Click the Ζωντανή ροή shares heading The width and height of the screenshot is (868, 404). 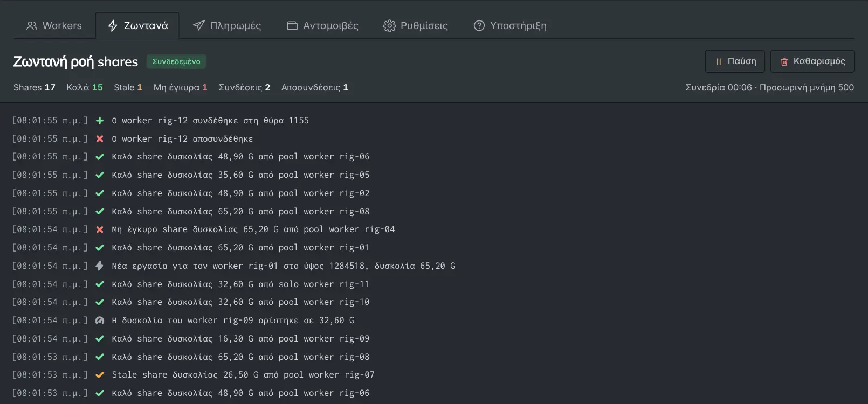[75, 62]
